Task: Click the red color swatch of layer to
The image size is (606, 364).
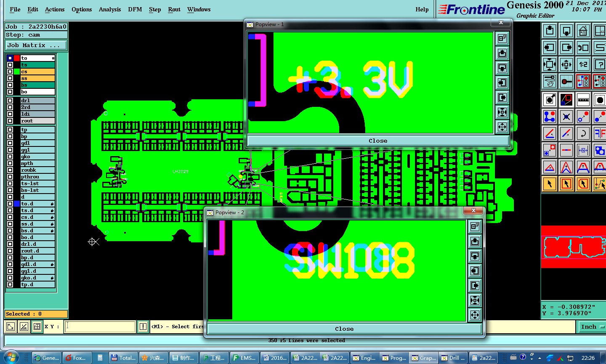Action: [x=17, y=58]
